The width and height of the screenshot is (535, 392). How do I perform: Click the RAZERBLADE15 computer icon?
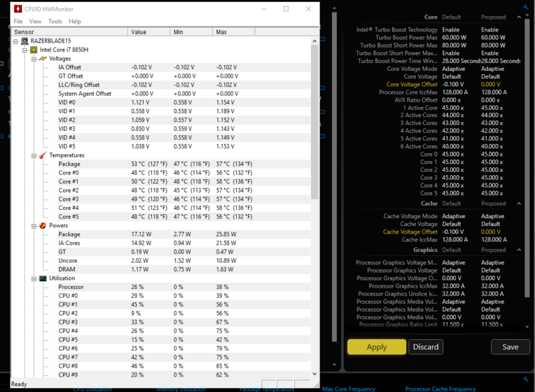(x=25, y=41)
